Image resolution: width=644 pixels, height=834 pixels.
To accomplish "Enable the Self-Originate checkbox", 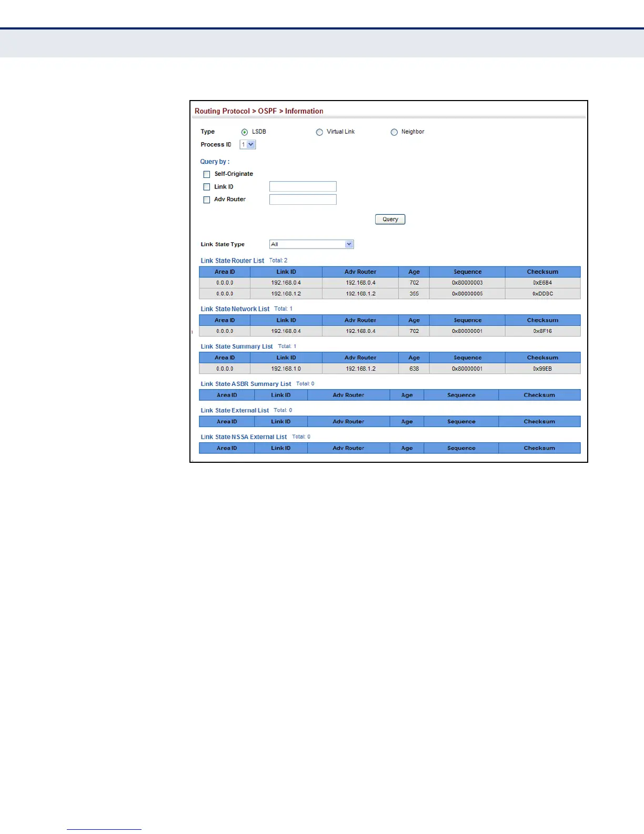I will point(207,174).
